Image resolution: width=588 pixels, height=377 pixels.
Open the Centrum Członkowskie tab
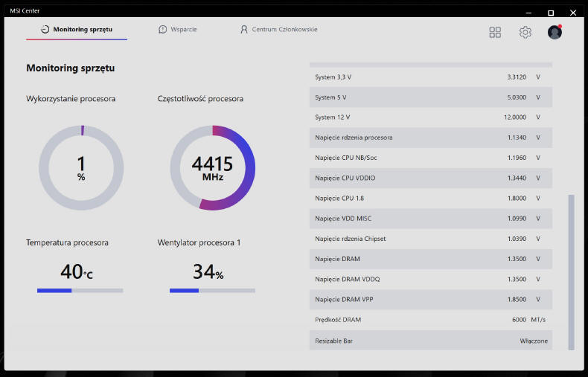tap(284, 29)
